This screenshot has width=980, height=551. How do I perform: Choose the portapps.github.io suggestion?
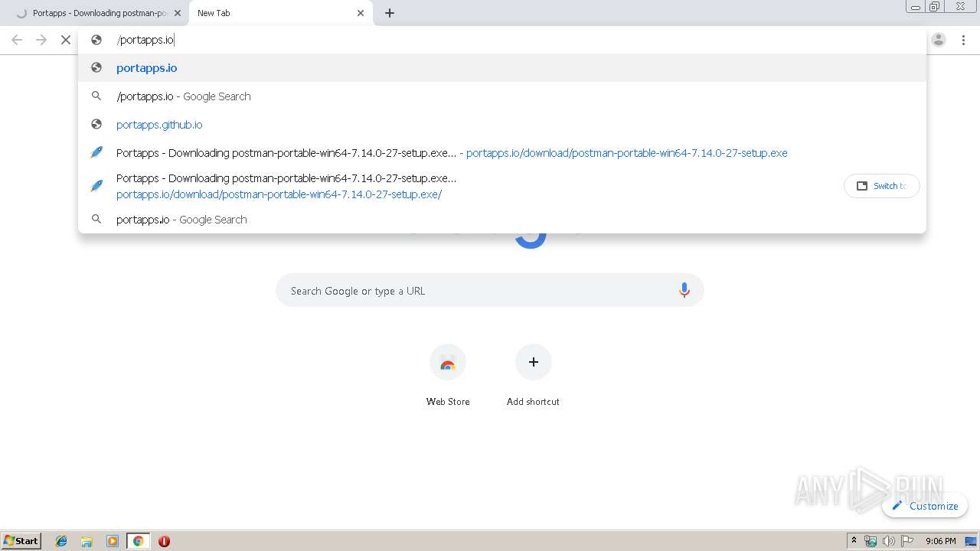[x=502, y=125]
